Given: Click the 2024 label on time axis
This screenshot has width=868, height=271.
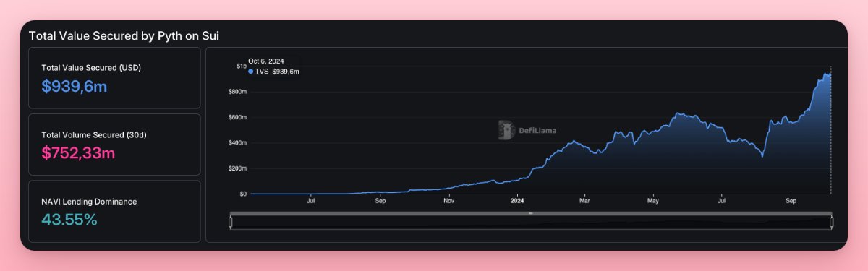Looking at the screenshot, I should point(516,201).
